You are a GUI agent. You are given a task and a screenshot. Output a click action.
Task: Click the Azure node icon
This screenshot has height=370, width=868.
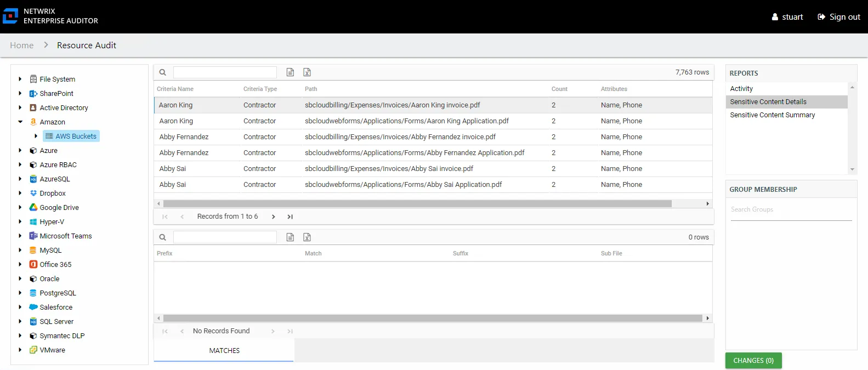click(x=33, y=150)
